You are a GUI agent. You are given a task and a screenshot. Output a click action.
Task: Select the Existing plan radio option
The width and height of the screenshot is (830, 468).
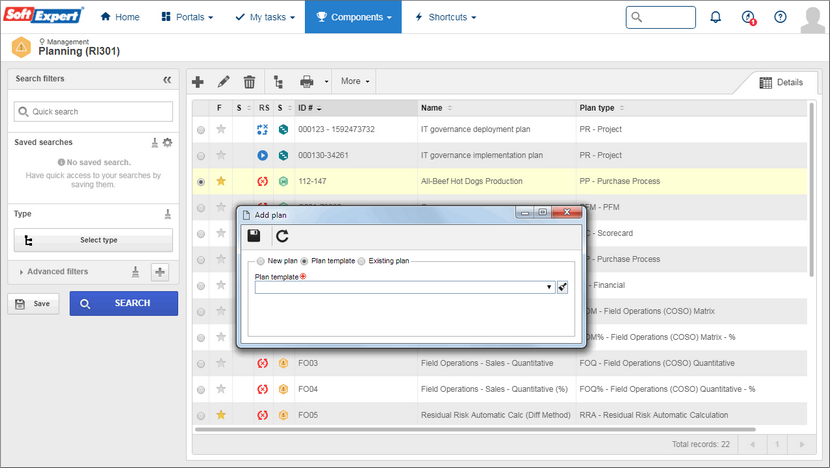[x=362, y=261]
